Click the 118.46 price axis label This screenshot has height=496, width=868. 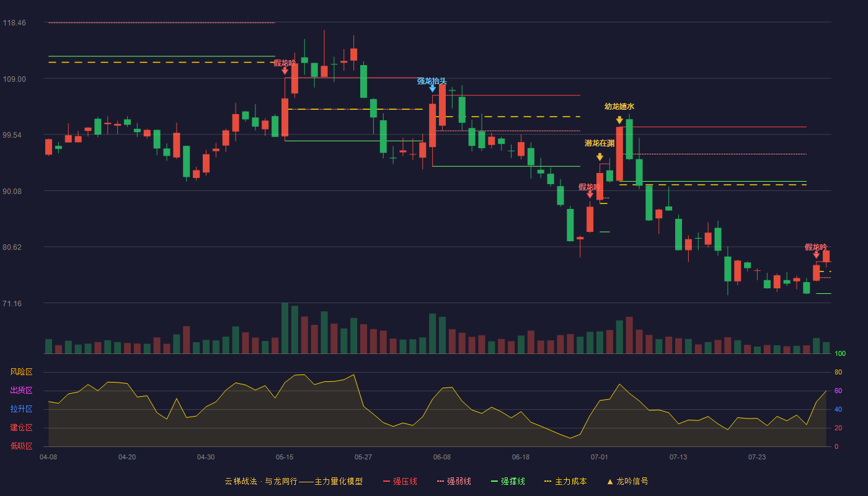tap(14, 23)
